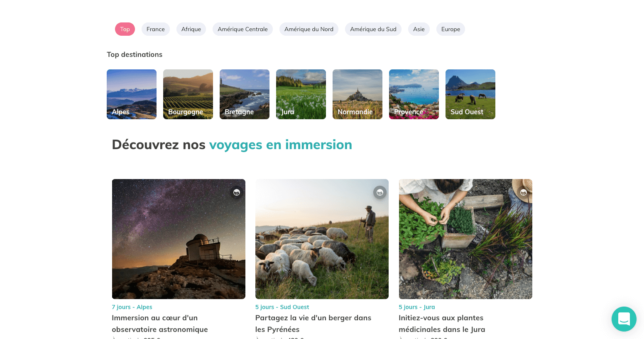Choose the Provence destination thumbnail
The width and height of the screenshot is (644, 339).
(x=414, y=94)
